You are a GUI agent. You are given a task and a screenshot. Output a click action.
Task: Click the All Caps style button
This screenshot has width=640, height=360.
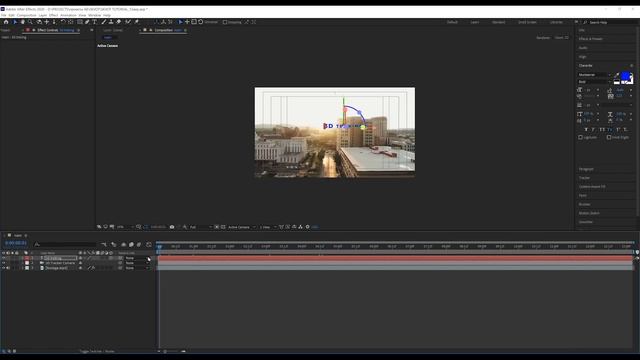tap(602, 129)
